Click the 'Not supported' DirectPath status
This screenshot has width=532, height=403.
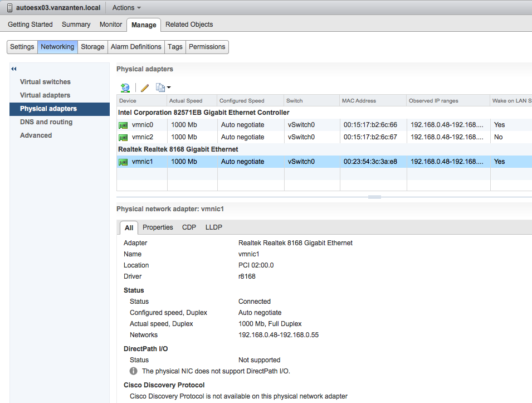[259, 360]
